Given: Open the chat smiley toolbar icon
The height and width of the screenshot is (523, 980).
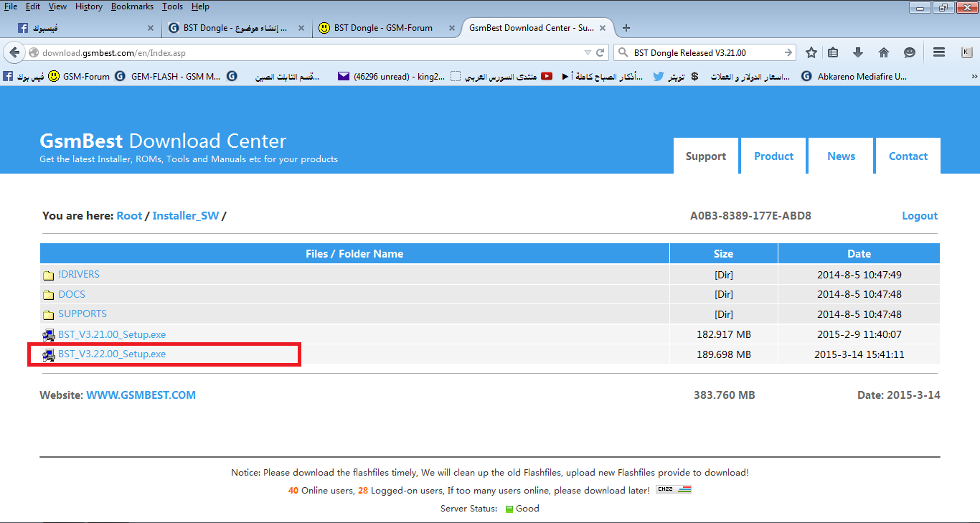Looking at the screenshot, I should tap(910, 52).
